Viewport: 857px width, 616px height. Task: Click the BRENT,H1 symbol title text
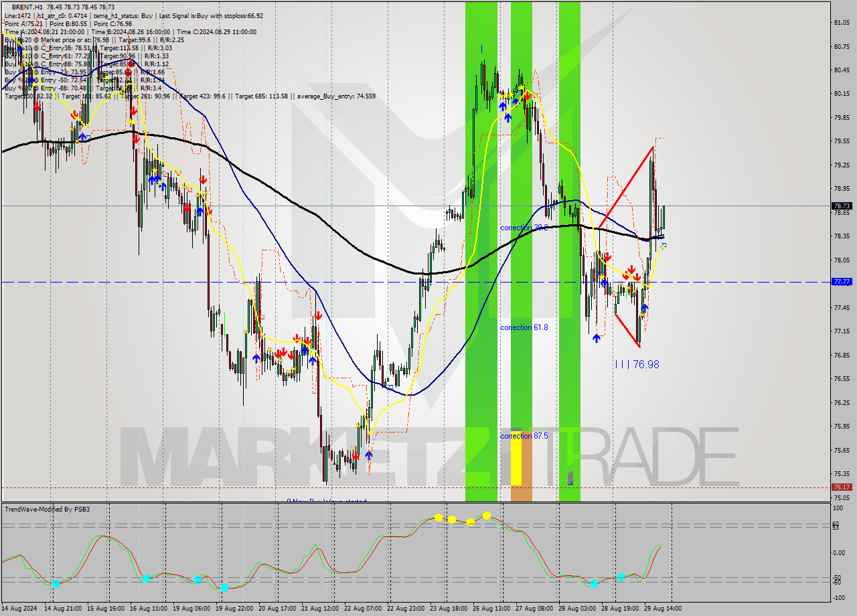(x=27, y=7)
